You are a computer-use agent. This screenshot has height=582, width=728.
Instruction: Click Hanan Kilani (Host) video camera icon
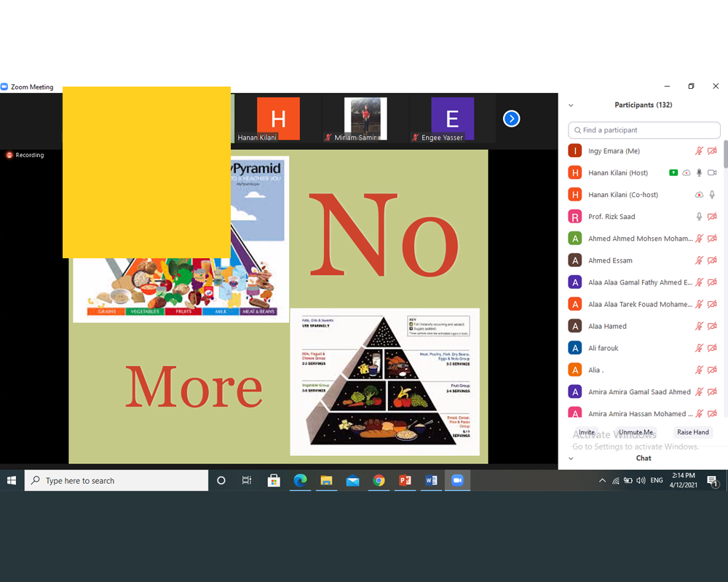[712, 172]
